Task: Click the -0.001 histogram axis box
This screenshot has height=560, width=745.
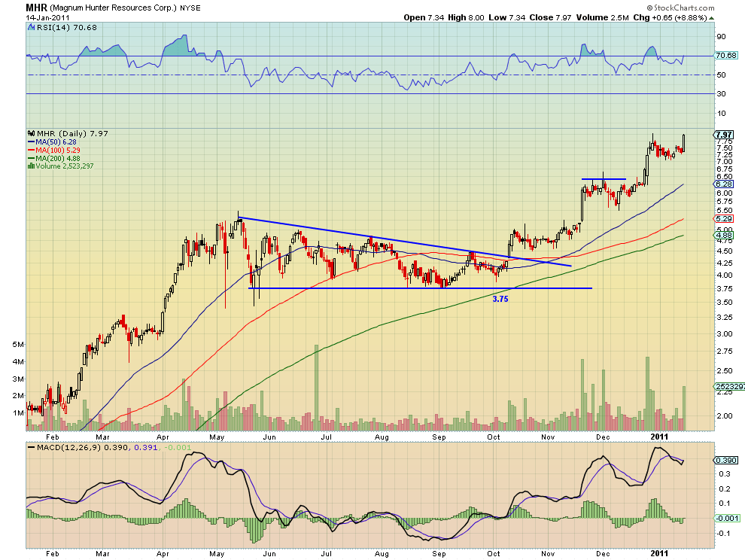Action: (727, 518)
